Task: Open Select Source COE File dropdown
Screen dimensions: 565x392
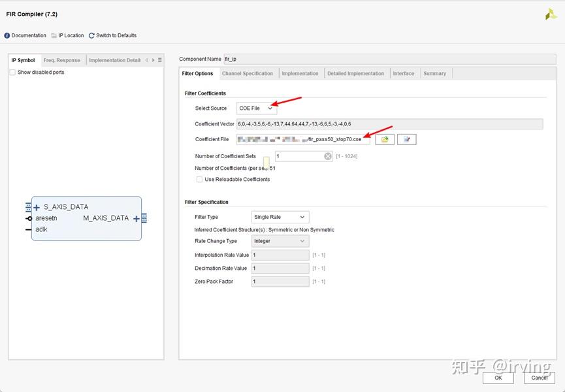Action: 257,108
